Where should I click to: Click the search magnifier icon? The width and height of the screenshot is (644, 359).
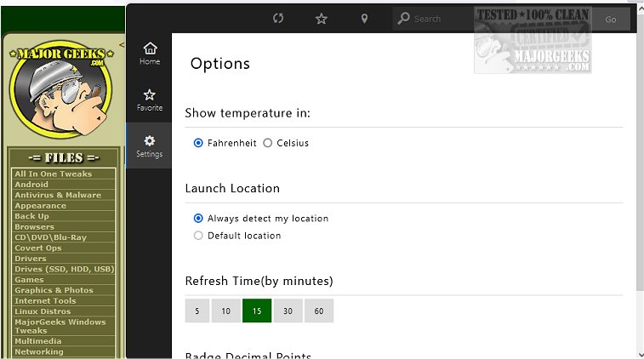(404, 19)
